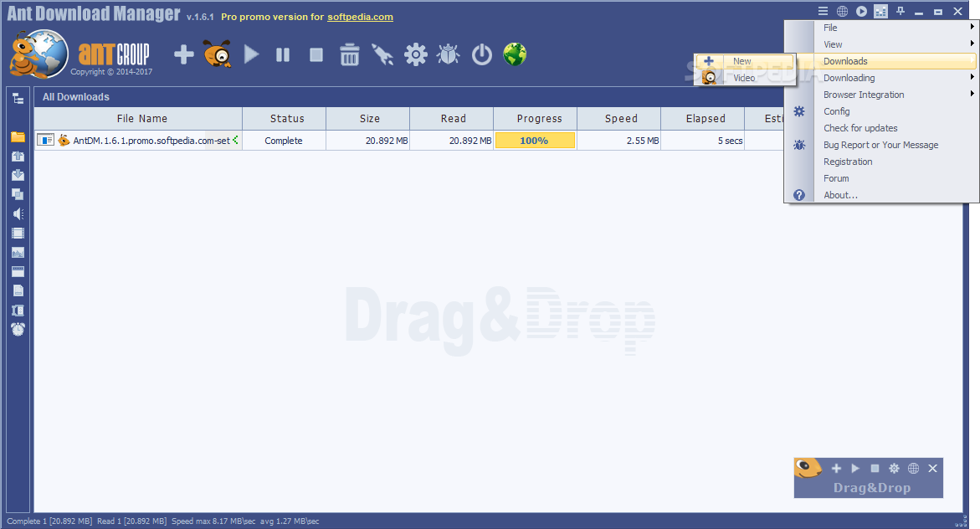This screenshot has height=529, width=980.
Task: Click the Complete status cell
Action: pyautogui.click(x=284, y=141)
